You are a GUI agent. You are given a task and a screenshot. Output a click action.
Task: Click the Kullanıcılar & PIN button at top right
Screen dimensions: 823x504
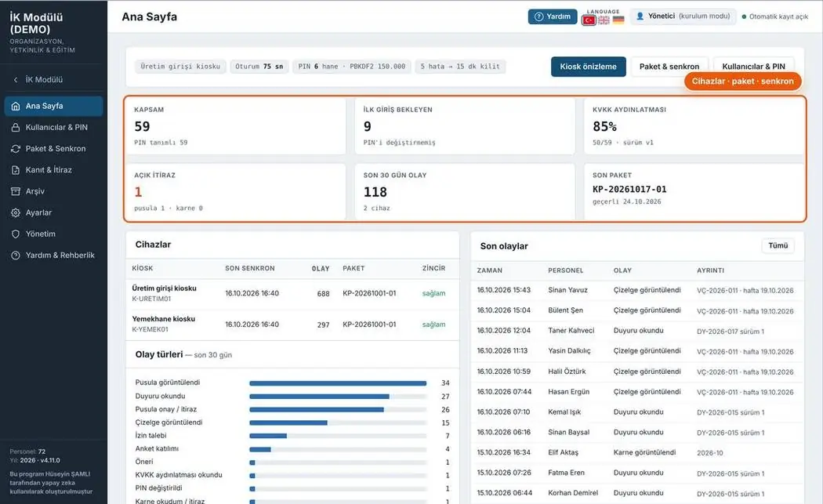[754, 65]
